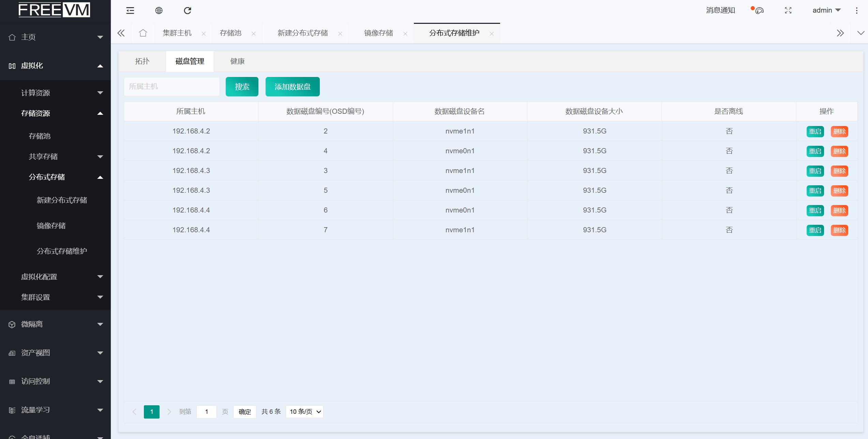Click the home icon tab
868x439 pixels.
pyautogui.click(x=143, y=33)
